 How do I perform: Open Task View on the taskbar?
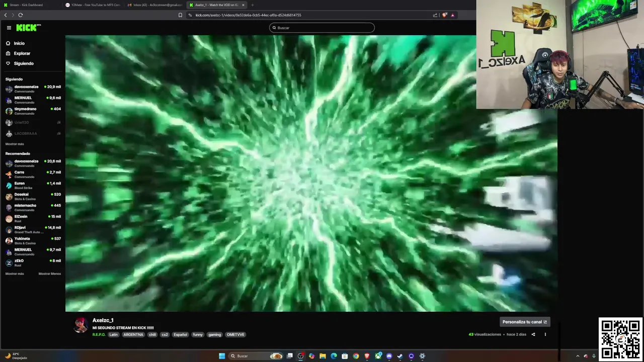click(x=290, y=356)
